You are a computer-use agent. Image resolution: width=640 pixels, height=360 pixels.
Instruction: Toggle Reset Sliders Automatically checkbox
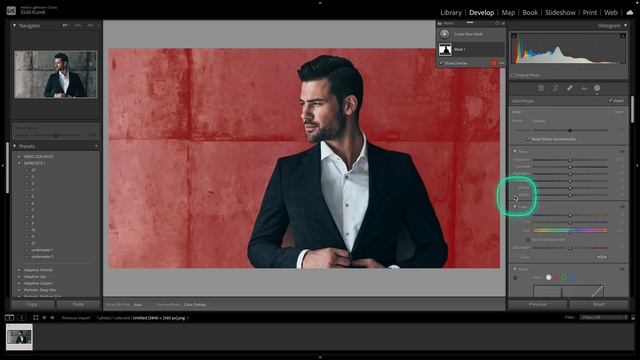pyautogui.click(x=528, y=139)
